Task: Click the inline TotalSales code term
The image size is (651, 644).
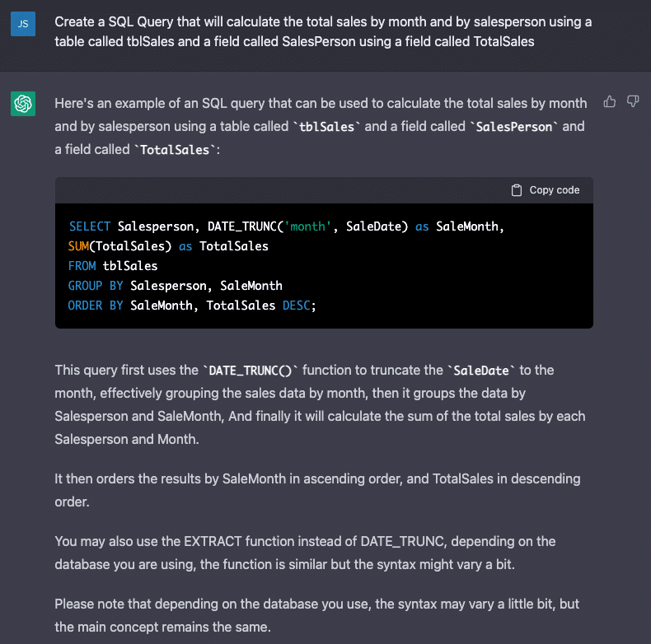Action: (175, 150)
